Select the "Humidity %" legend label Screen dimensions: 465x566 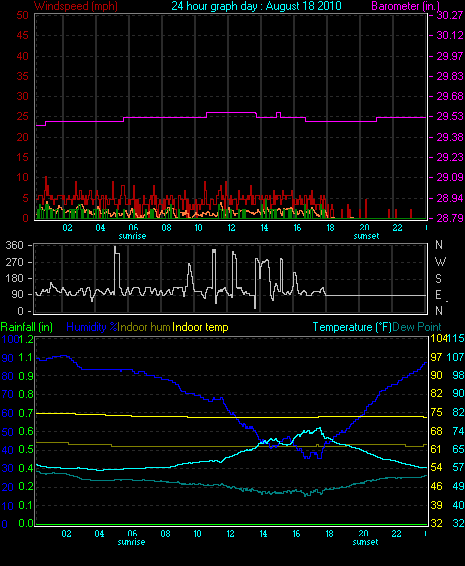[x=92, y=327]
